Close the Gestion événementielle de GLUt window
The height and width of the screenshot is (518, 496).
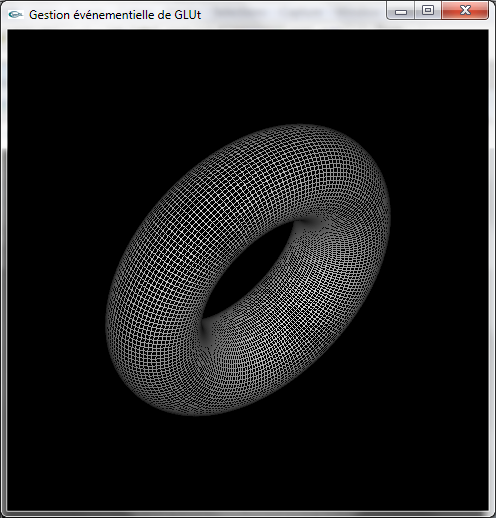click(465, 10)
